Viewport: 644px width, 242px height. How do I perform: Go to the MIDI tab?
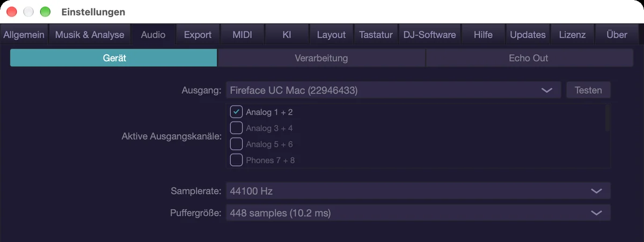(x=242, y=35)
